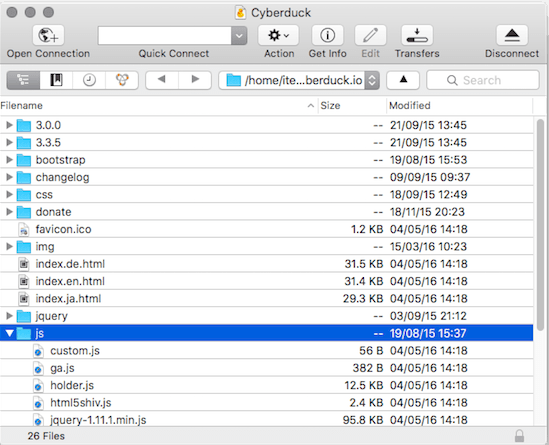
Task: Click the Edit pencil icon
Action: (x=370, y=35)
